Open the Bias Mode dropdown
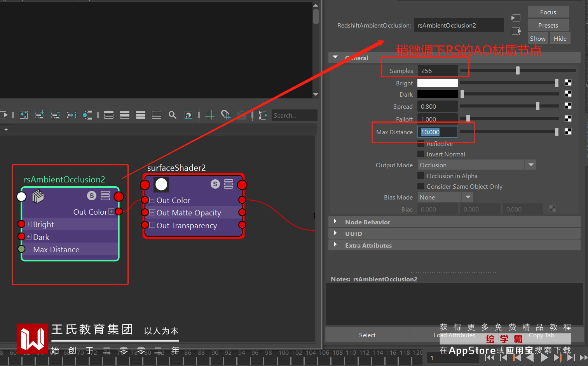This screenshot has width=588, height=366. pos(445,197)
